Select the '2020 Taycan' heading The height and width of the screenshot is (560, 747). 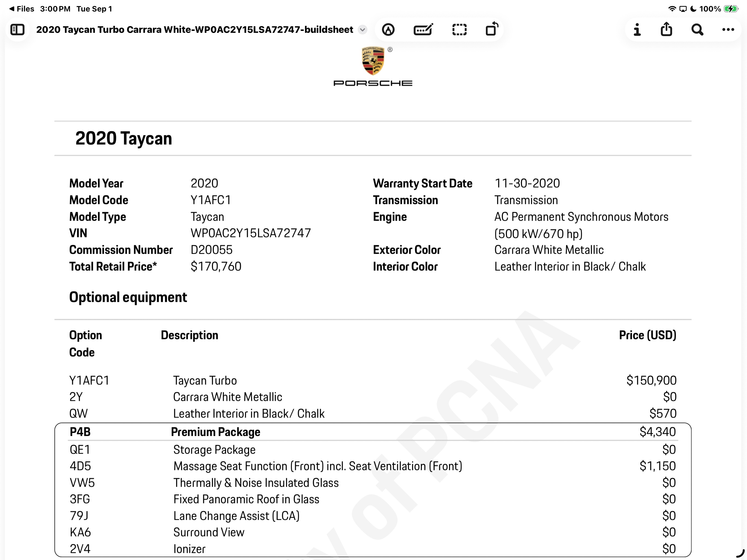(124, 138)
